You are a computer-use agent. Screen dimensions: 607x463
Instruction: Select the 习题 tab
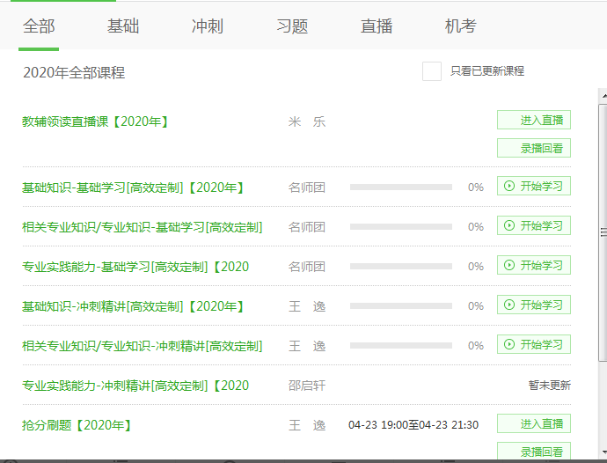coord(292,25)
